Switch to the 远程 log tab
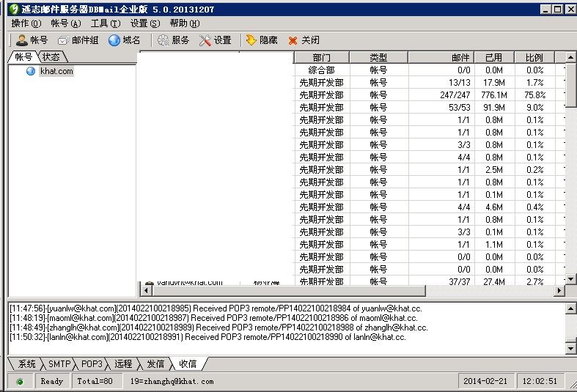The image size is (577, 392). (123, 364)
